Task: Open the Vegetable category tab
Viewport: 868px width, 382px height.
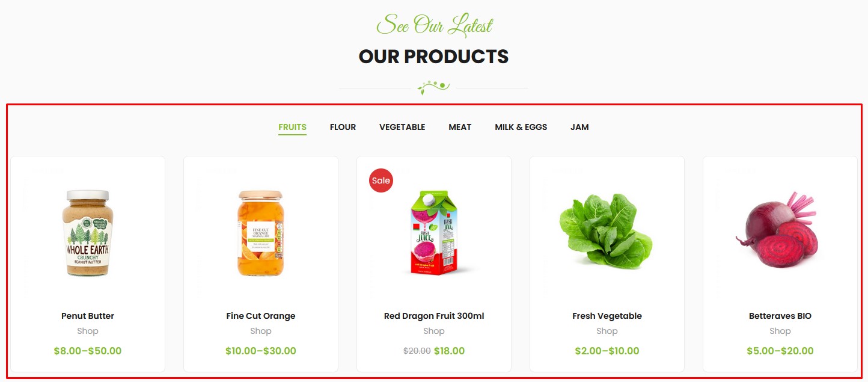Action: 402,127
